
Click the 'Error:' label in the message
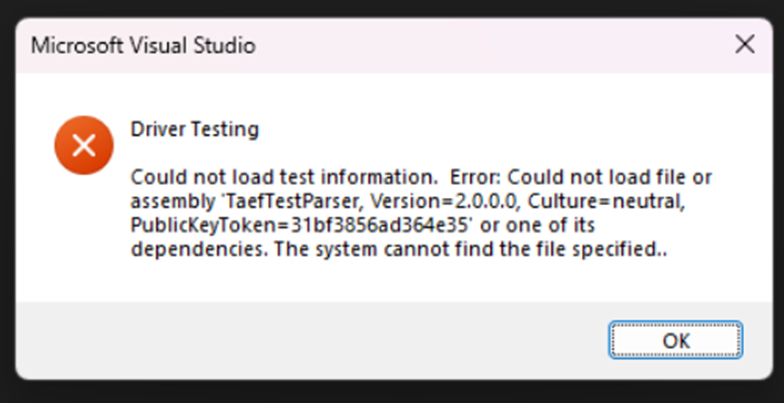[x=476, y=177]
